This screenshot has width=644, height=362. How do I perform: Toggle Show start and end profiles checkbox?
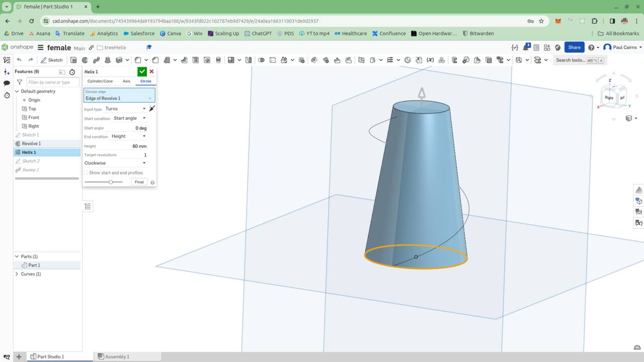pos(86,173)
